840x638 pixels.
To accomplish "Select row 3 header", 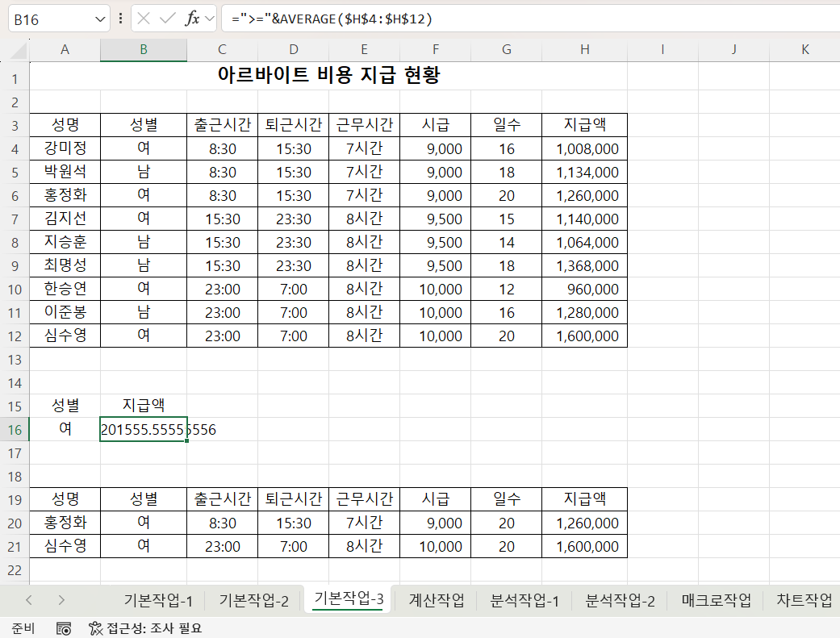I will click(x=15, y=125).
